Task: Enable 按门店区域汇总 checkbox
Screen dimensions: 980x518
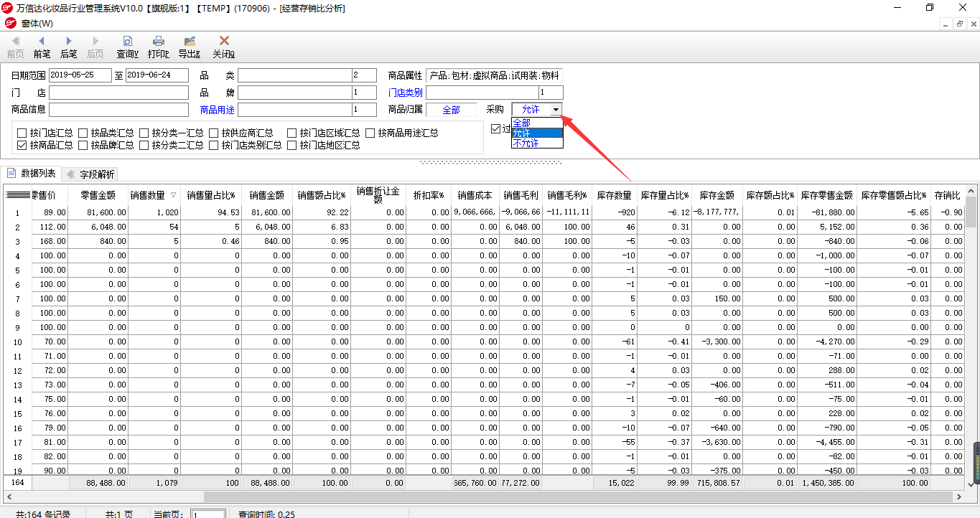Action: pyautogui.click(x=292, y=133)
